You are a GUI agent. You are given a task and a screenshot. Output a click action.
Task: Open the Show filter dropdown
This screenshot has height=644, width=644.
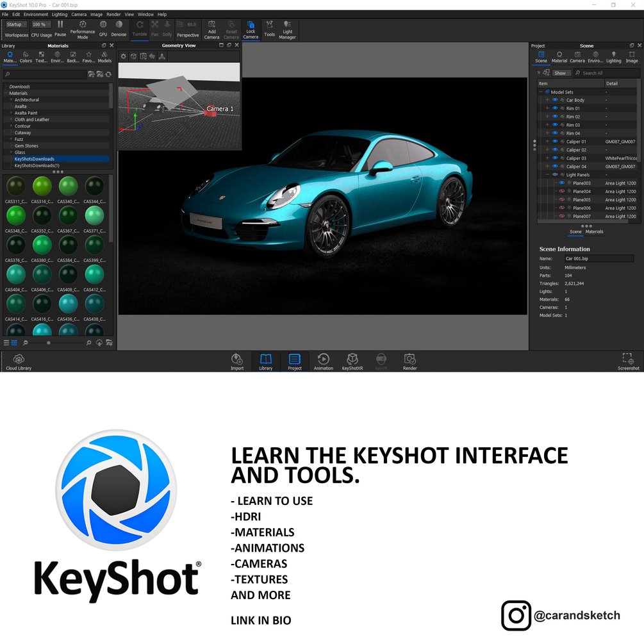(561, 73)
